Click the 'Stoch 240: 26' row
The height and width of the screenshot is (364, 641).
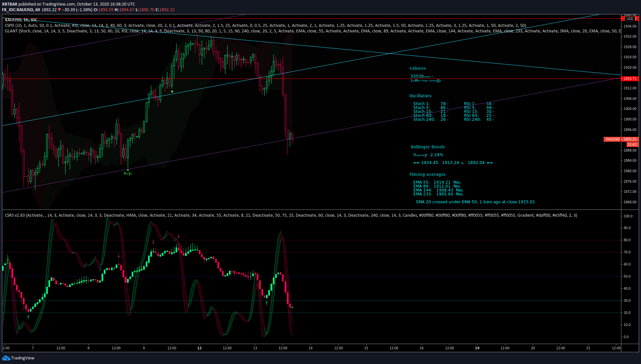click(431, 119)
